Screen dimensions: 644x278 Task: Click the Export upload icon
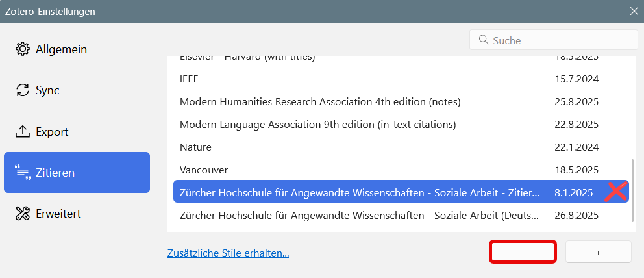[x=23, y=132]
